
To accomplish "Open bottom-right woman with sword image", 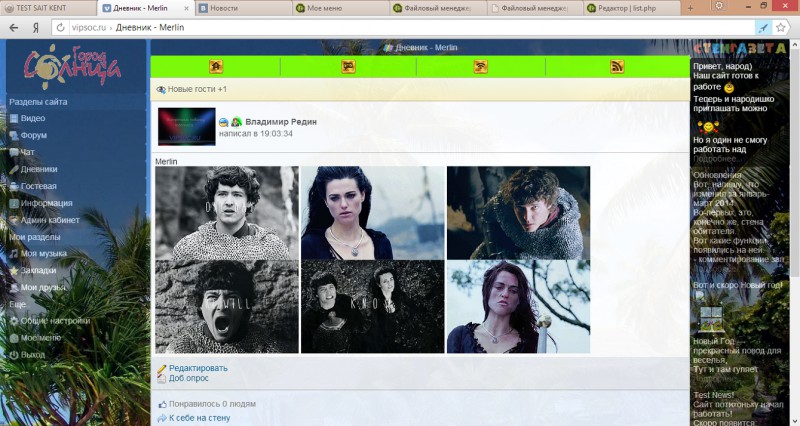I will (518, 307).
